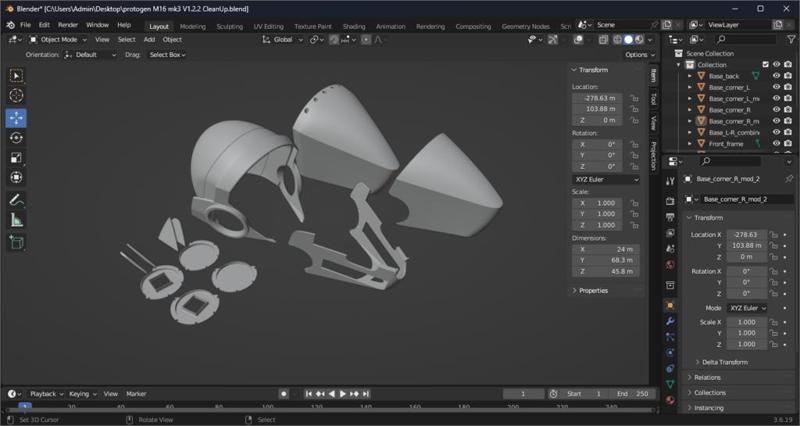Hide Front_frame object via eye icon
Viewport: 800px width, 426px height.
[777, 143]
